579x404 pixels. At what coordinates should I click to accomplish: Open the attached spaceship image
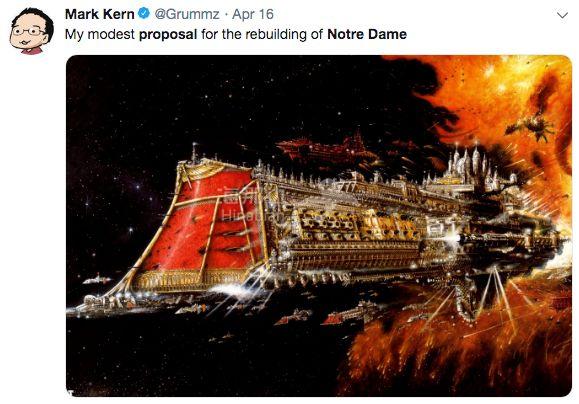tap(319, 226)
